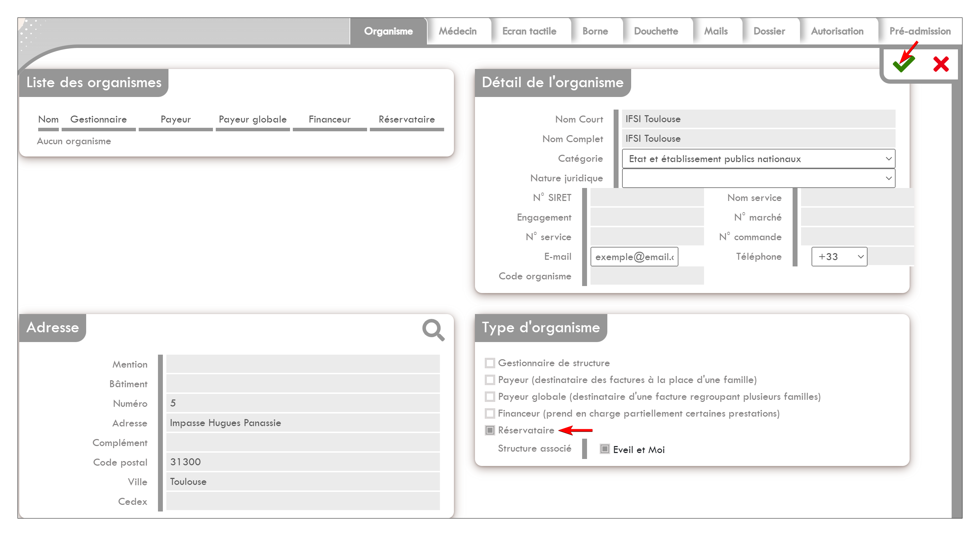980x536 pixels.
Task: Edit the Impasse Hugues Panassie address field
Action: point(303,423)
